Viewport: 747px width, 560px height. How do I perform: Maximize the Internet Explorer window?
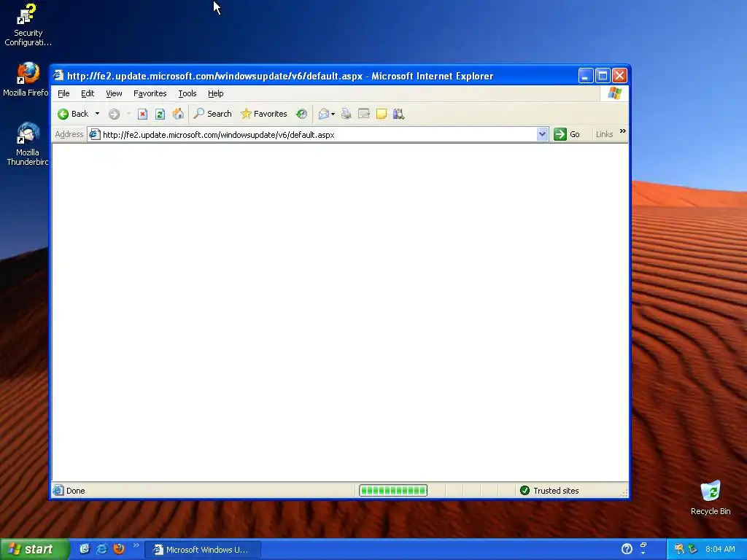(x=602, y=75)
